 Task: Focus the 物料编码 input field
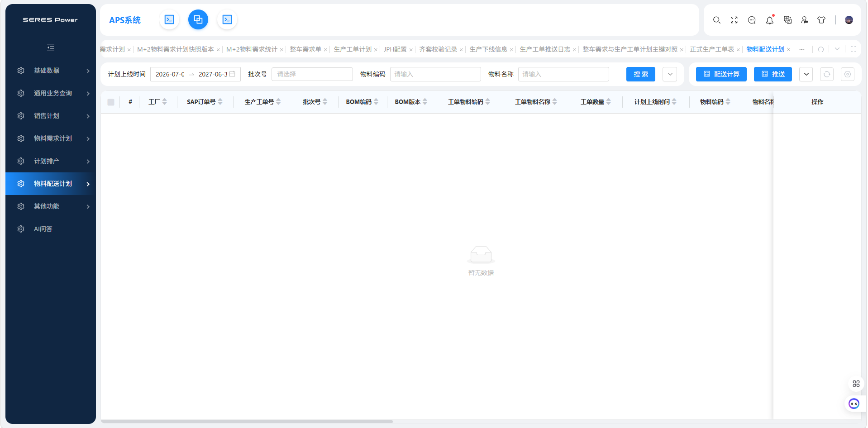click(x=435, y=74)
